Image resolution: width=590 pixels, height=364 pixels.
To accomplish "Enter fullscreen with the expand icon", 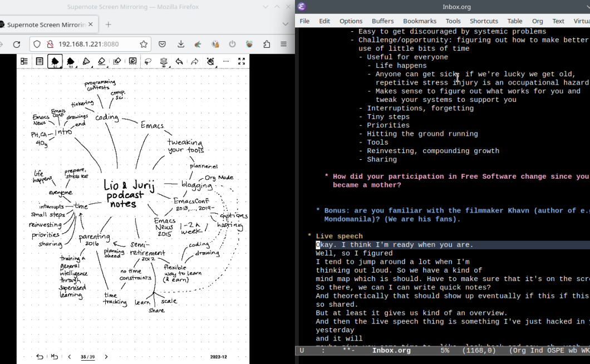I will click(x=242, y=61).
